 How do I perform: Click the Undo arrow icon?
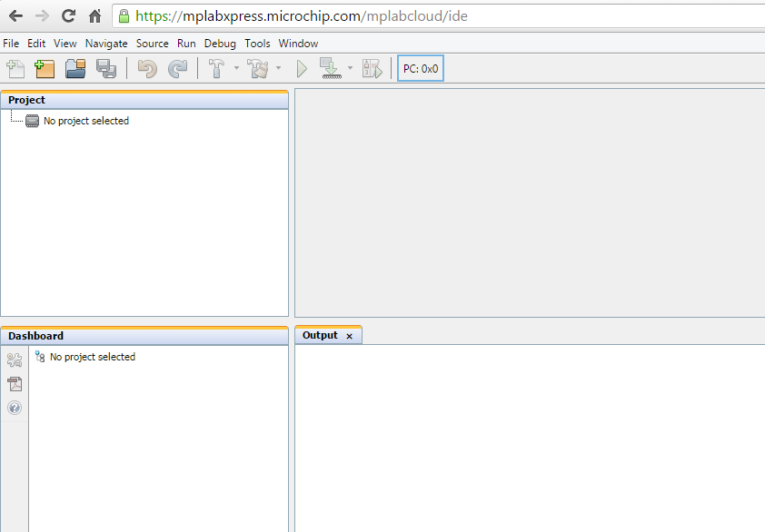tap(147, 69)
